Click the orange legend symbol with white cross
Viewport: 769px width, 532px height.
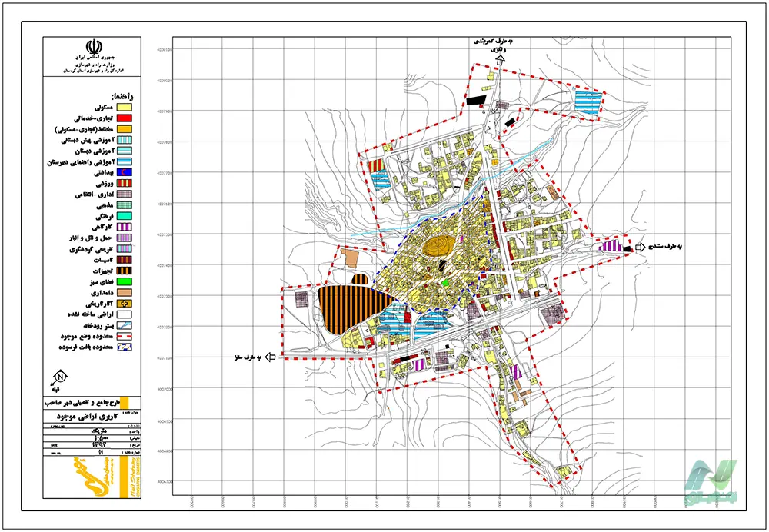pos(125,304)
